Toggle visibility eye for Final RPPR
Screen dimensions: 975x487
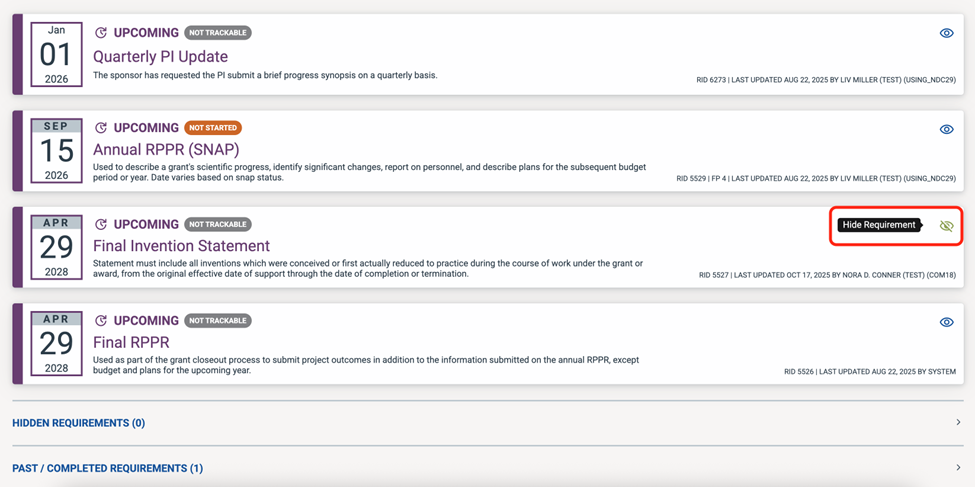point(946,322)
